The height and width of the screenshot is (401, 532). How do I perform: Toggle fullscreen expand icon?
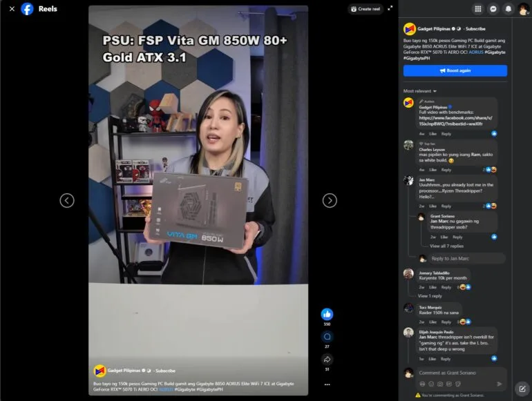(x=390, y=8)
